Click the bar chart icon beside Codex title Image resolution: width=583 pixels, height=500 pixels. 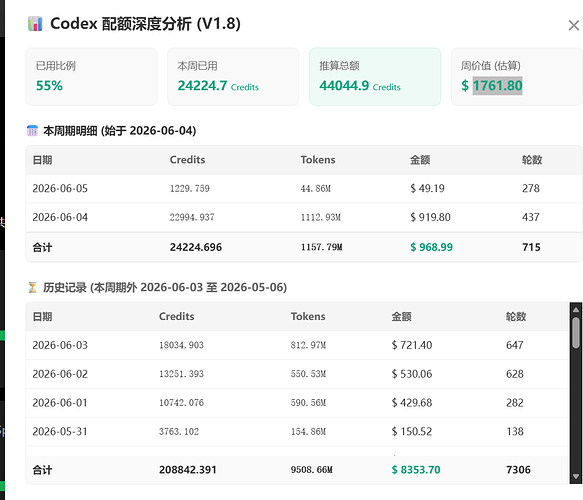click(x=35, y=24)
